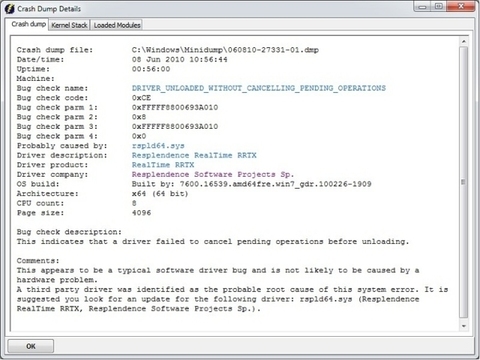This screenshot has height=360, width=480.
Task: Maximize the Crash Dump Details window
Action: 439,6
